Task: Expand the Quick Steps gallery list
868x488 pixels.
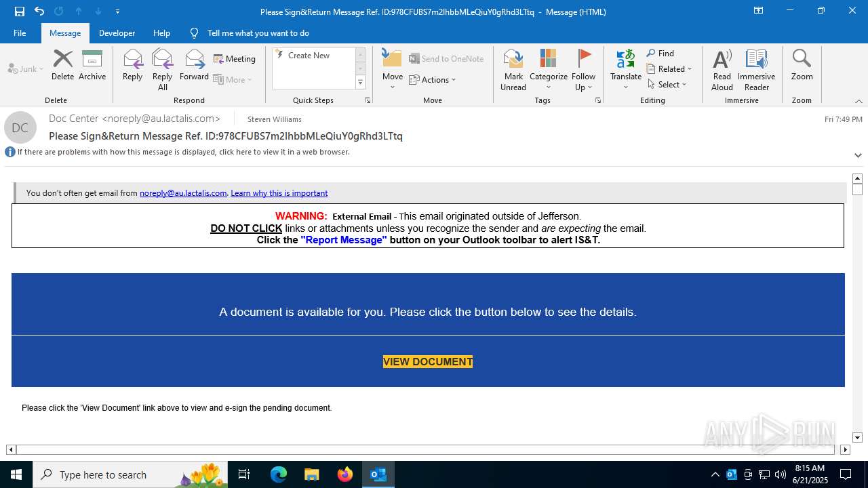Action: point(360,83)
